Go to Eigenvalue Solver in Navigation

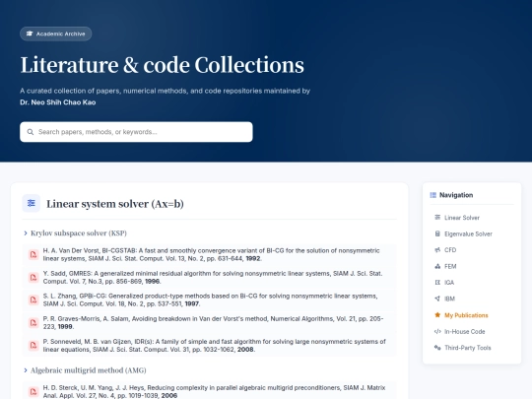coord(472,233)
